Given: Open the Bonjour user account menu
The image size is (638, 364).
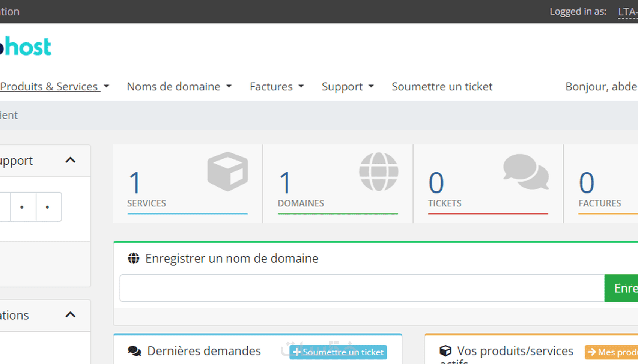Looking at the screenshot, I should 602,87.
